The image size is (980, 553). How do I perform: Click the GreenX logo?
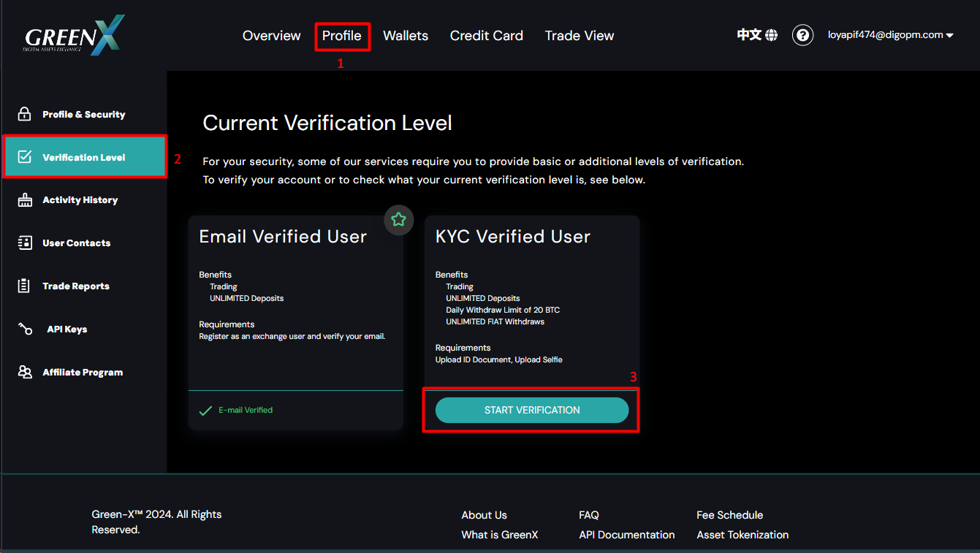click(75, 35)
